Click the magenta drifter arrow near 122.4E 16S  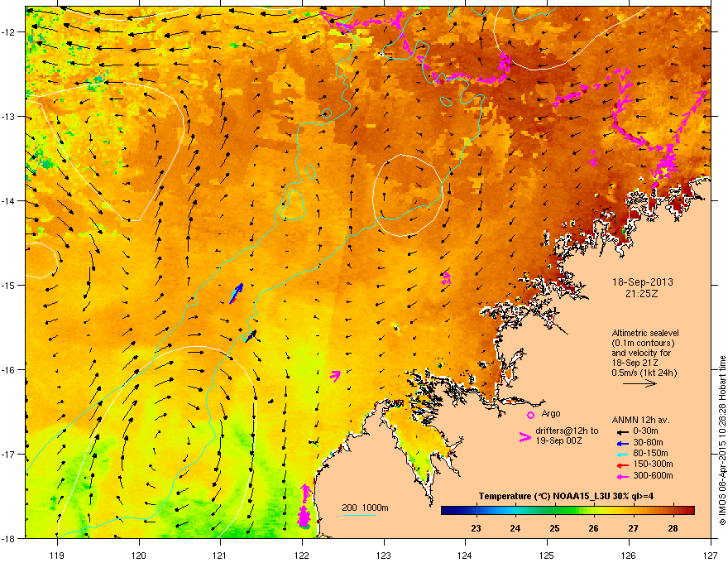(x=335, y=376)
